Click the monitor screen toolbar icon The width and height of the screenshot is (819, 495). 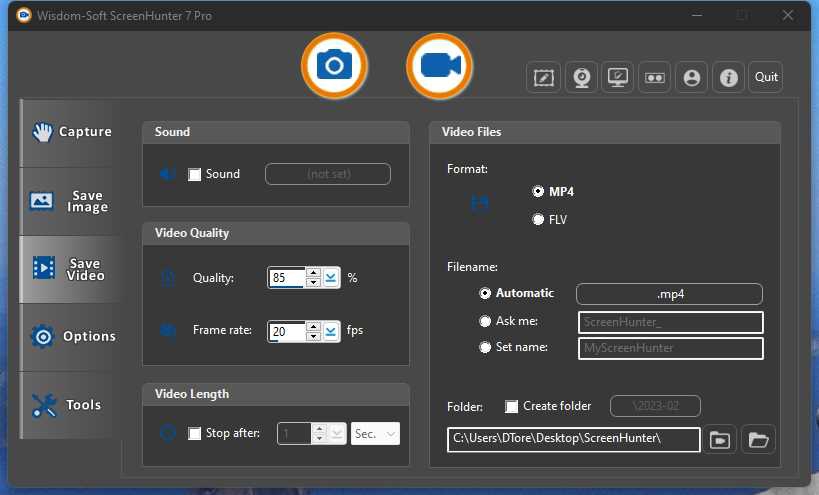(x=617, y=78)
